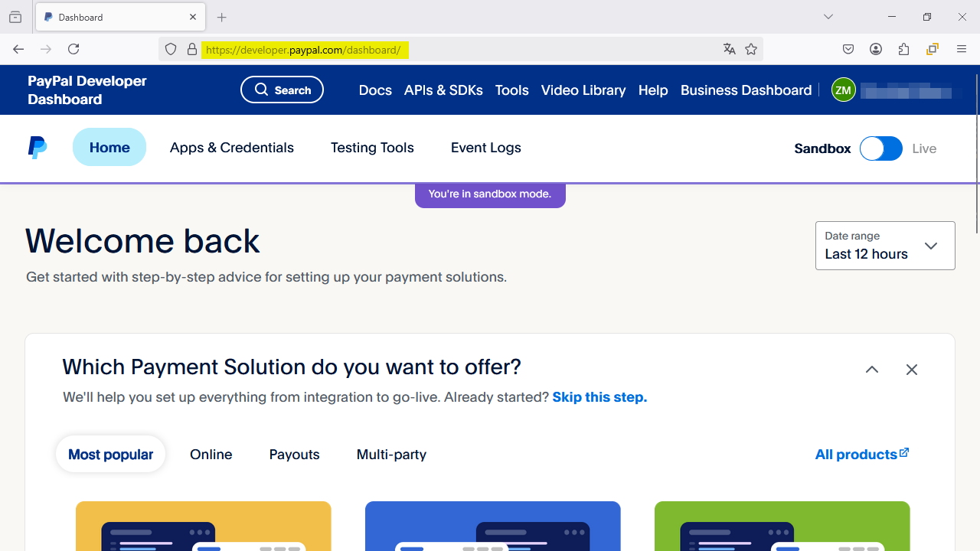Select the Home tab

click(x=109, y=147)
